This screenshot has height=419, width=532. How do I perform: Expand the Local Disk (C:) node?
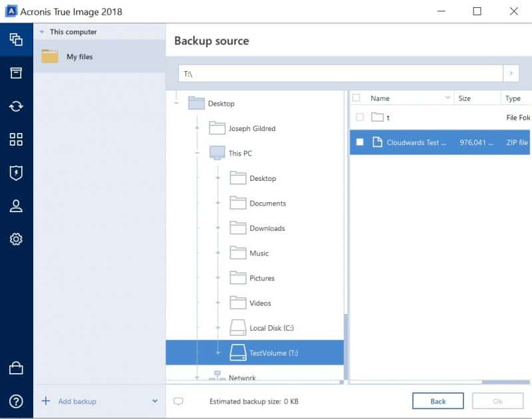[x=218, y=328]
